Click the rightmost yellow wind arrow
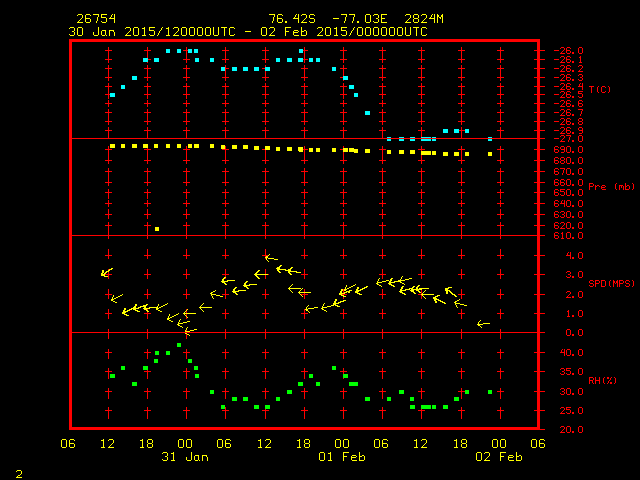This screenshot has height=480, width=640. coord(483,324)
